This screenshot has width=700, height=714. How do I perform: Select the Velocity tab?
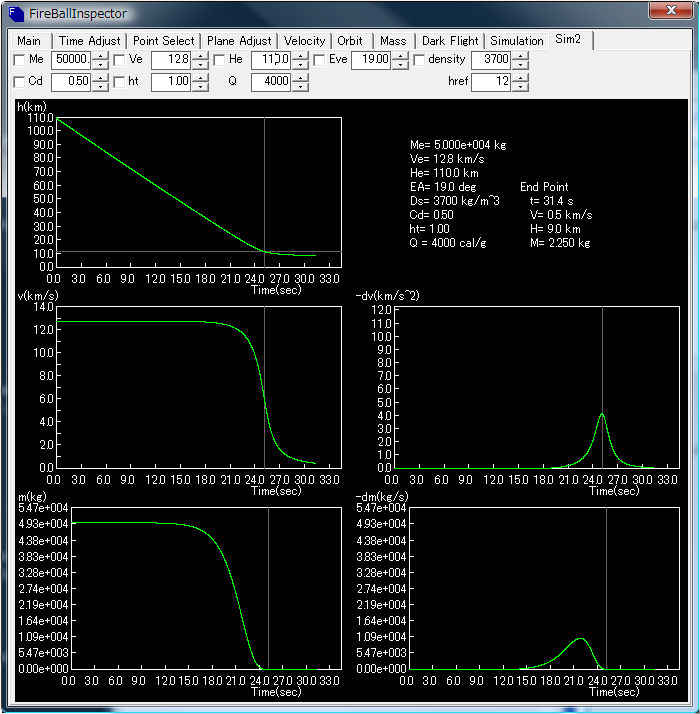(x=304, y=41)
